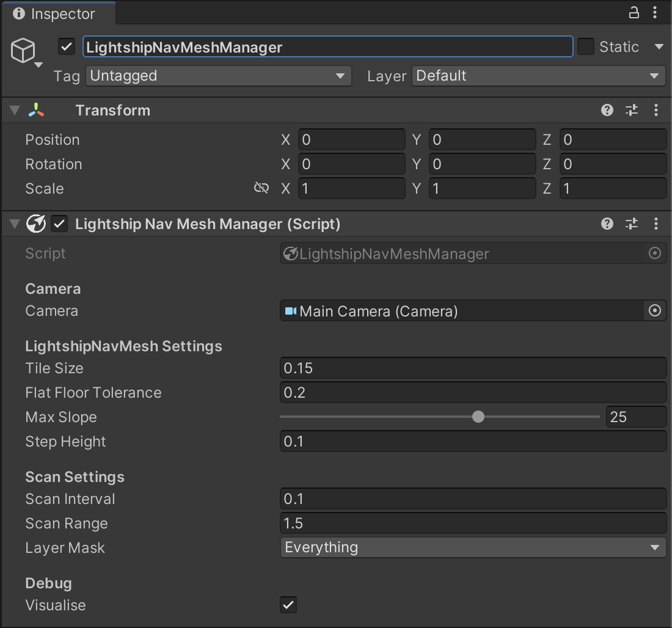The width and height of the screenshot is (672, 628).
Task: Disable Lightship Nav Mesh Manager component checkbox
Action: (x=59, y=224)
